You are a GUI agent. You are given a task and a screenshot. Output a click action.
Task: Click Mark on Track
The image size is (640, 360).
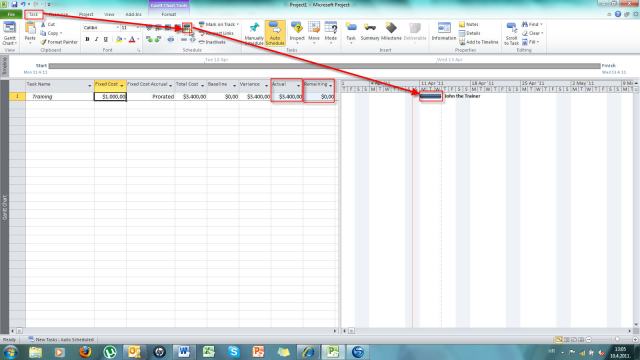pyautogui.click(x=218, y=24)
